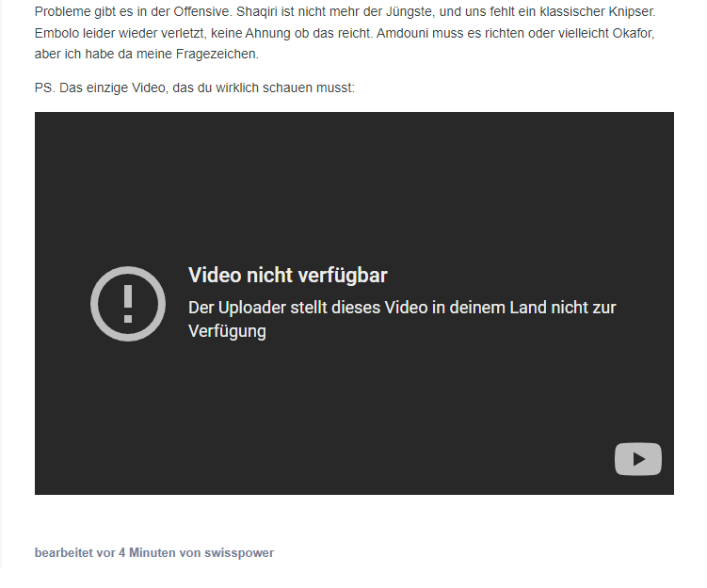Click the YouTube logo in the video player

pyautogui.click(x=638, y=459)
